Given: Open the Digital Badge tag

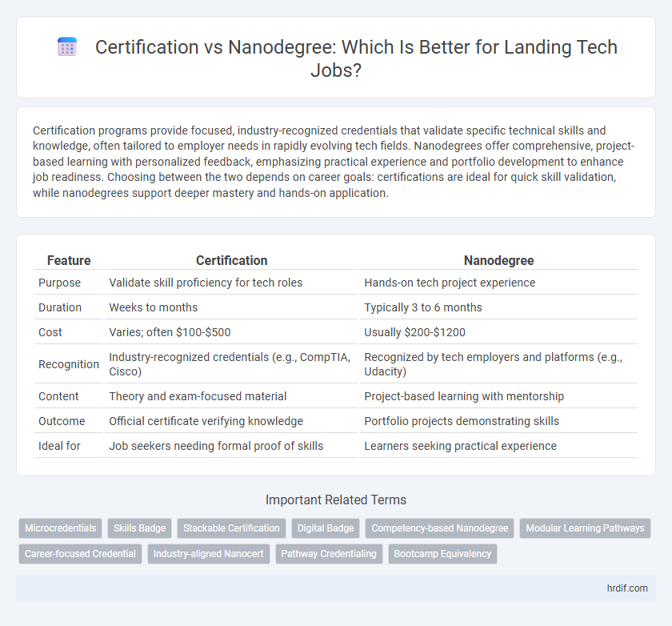Looking at the screenshot, I should coord(326,528).
